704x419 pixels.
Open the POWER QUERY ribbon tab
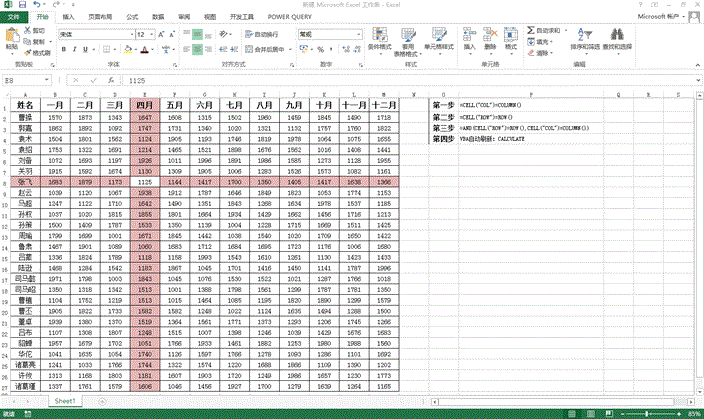coord(289,17)
